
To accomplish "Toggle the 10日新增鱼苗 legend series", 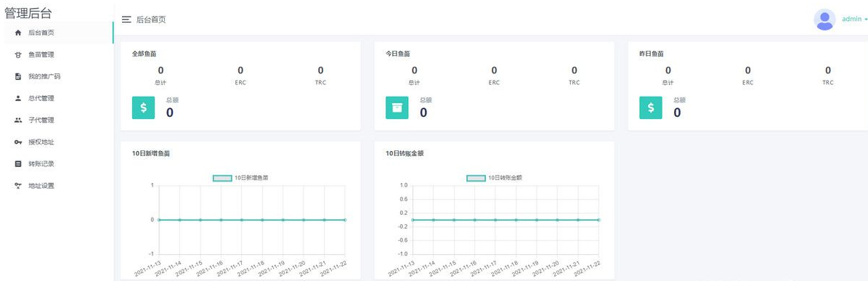I will [x=244, y=178].
